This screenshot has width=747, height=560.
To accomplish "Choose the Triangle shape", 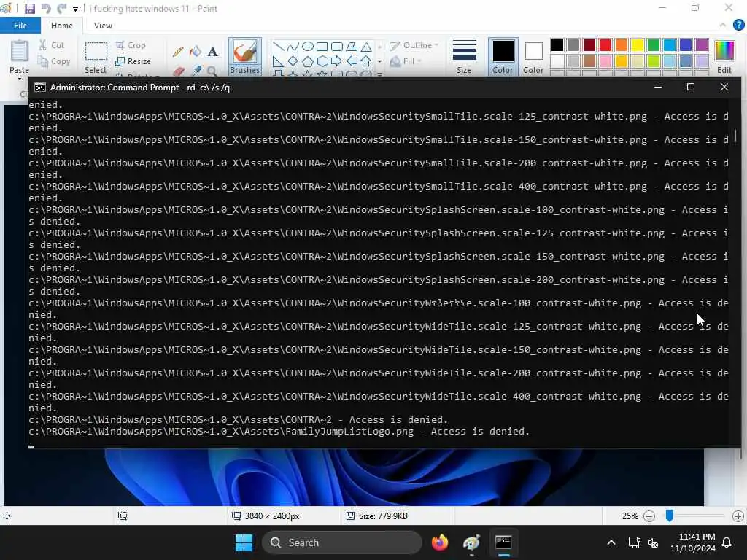I will pyautogui.click(x=366, y=46).
